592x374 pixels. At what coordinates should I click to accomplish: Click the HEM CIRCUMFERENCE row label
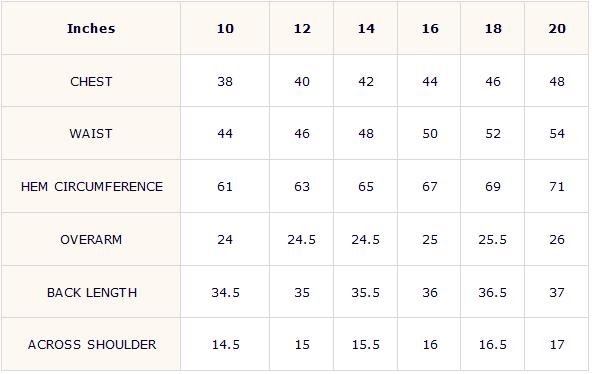click(92, 186)
